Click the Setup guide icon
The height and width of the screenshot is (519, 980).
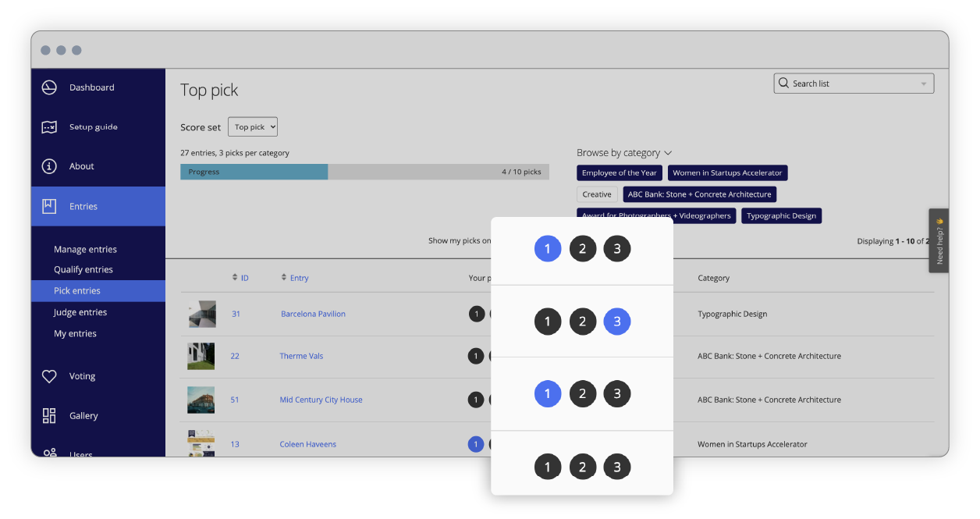(x=48, y=126)
